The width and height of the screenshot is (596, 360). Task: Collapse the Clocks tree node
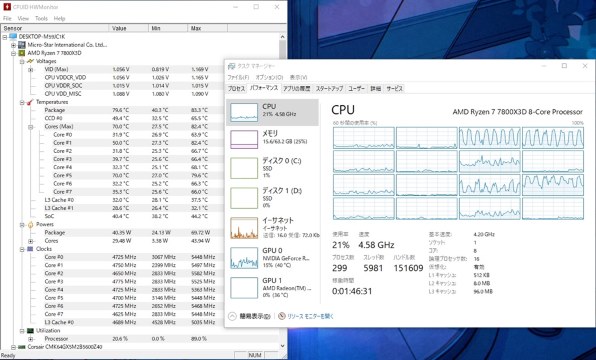click(x=22, y=249)
